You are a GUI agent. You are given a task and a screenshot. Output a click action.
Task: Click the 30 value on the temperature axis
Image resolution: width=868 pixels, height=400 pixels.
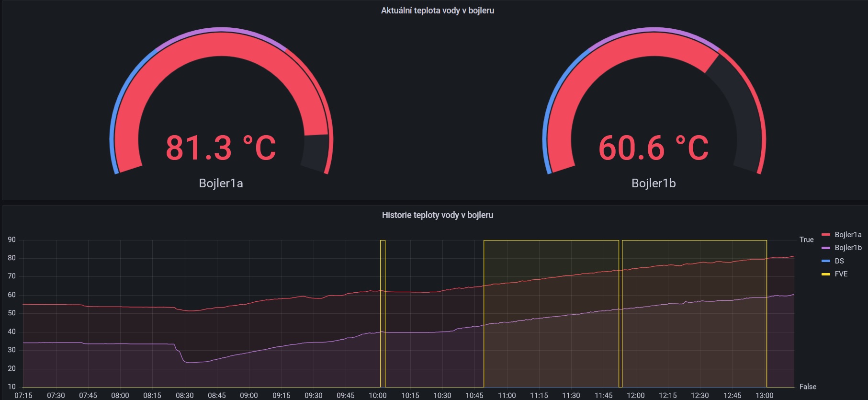click(x=11, y=350)
